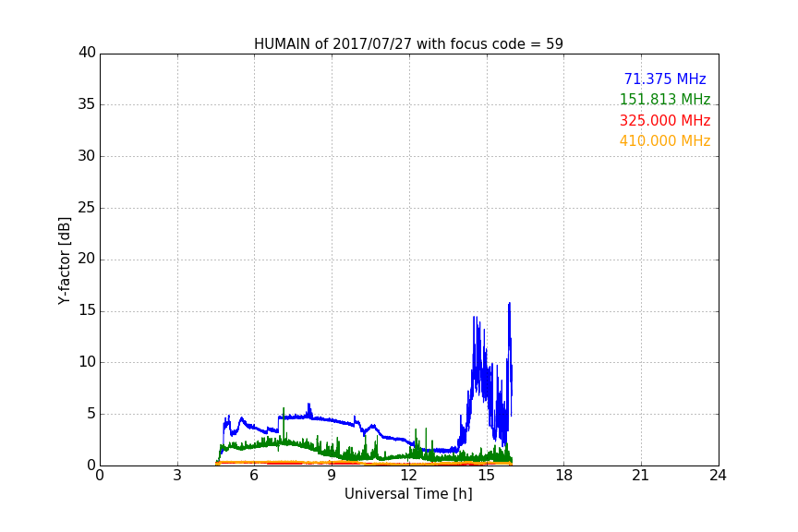Click the plot title HUMAIN of 2017/07/27

pyautogui.click(x=408, y=43)
